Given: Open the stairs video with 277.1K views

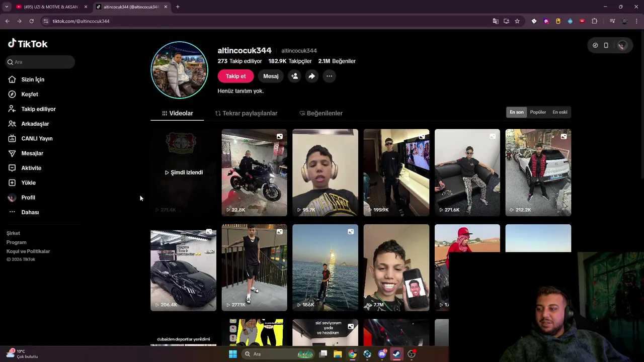Looking at the screenshot, I should pos(254,267).
